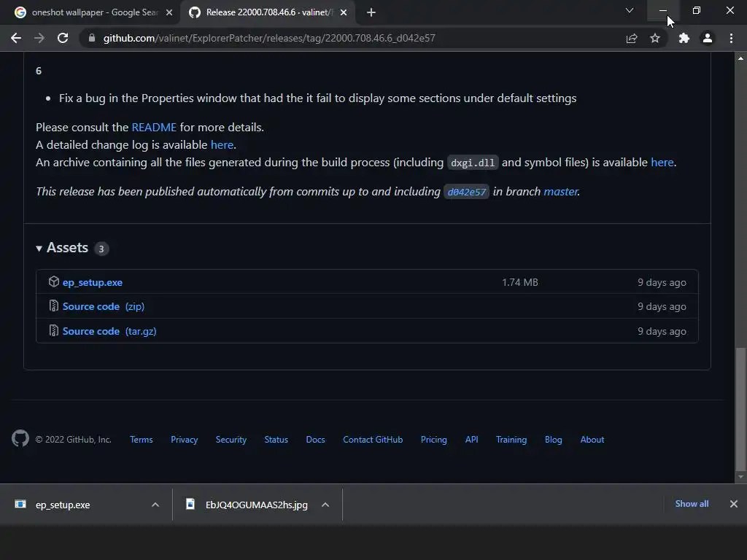Open the build archive 'here' link

pos(662,163)
